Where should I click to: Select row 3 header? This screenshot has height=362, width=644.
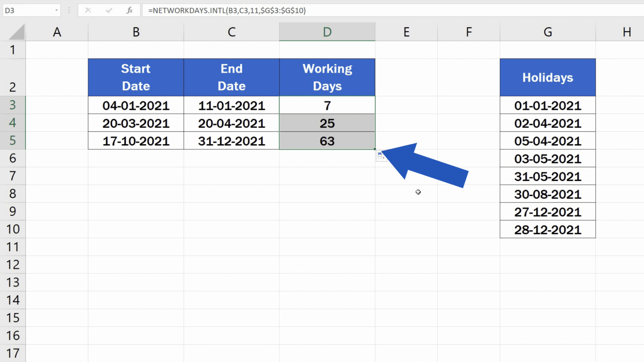pyautogui.click(x=13, y=105)
